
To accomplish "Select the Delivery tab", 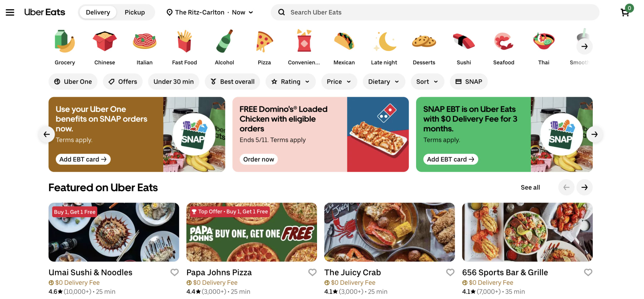I will (x=97, y=12).
